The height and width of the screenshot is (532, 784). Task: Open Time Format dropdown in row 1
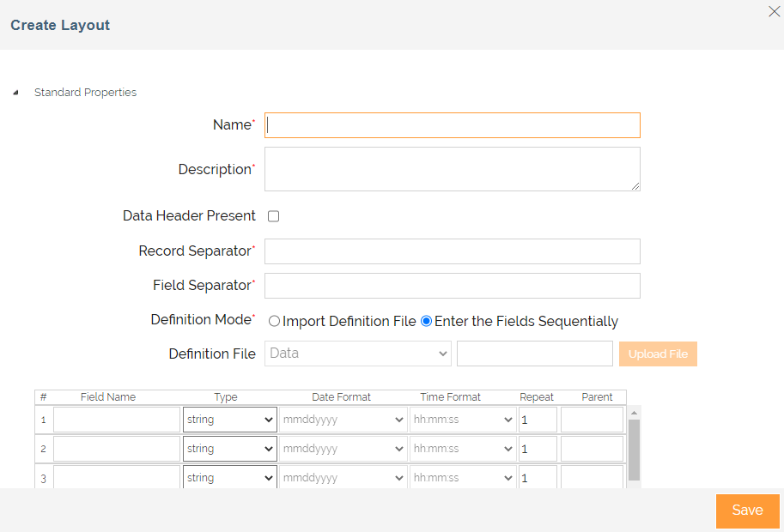point(463,420)
